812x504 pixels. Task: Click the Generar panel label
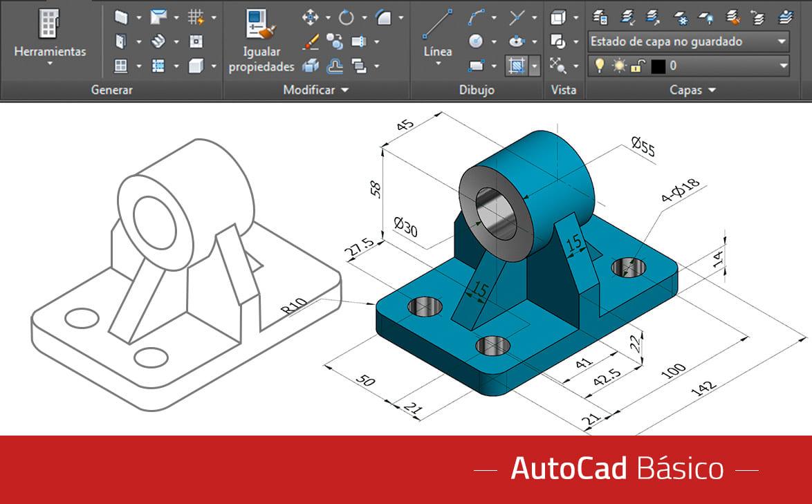112,89
